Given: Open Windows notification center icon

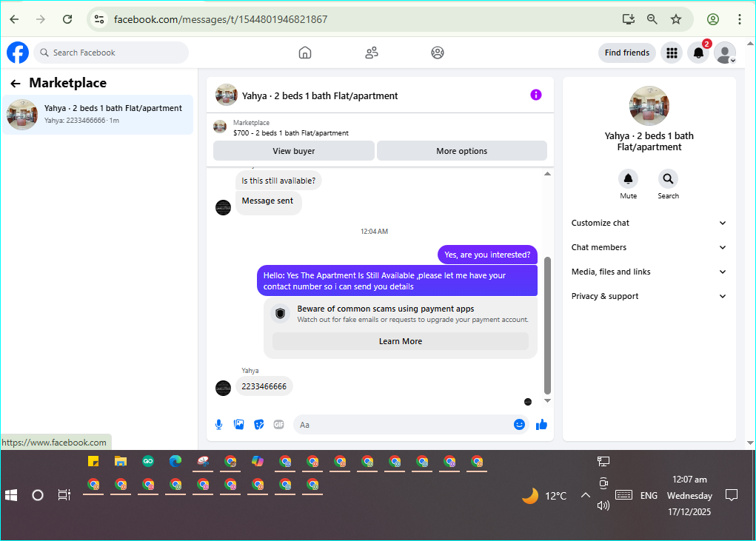Looking at the screenshot, I should point(732,495).
